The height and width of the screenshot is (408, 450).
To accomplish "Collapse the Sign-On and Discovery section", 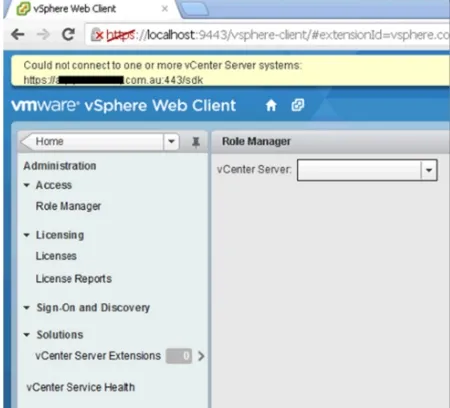I will (x=27, y=308).
